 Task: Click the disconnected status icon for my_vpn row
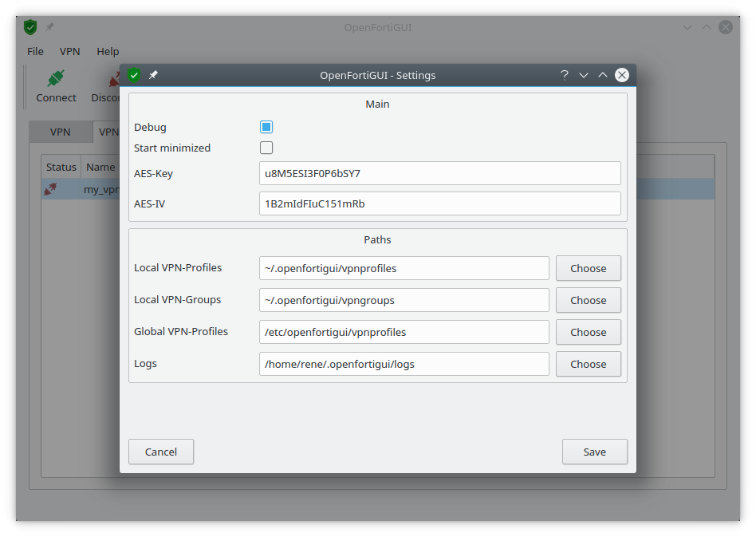50,188
